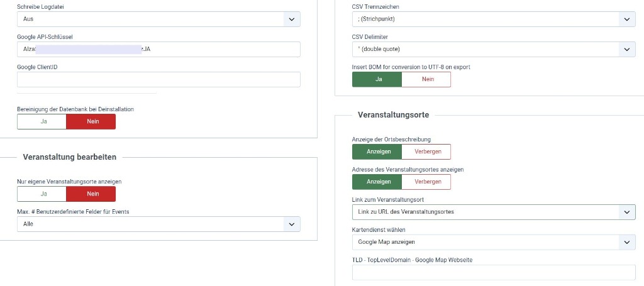
Task: Open the Link zum Veranstaltungsort dropdown
Action: pyautogui.click(x=494, y=212)
